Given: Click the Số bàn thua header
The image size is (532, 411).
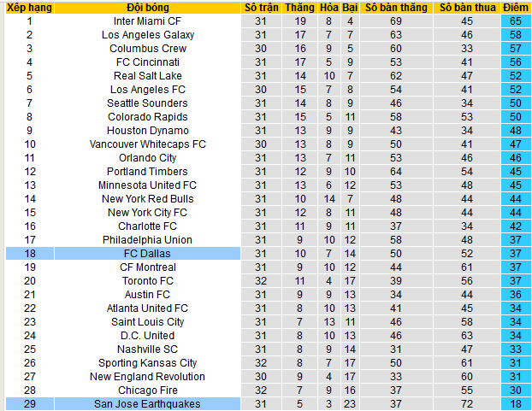Looking at the screenshot, I should [x=467, y=7].
